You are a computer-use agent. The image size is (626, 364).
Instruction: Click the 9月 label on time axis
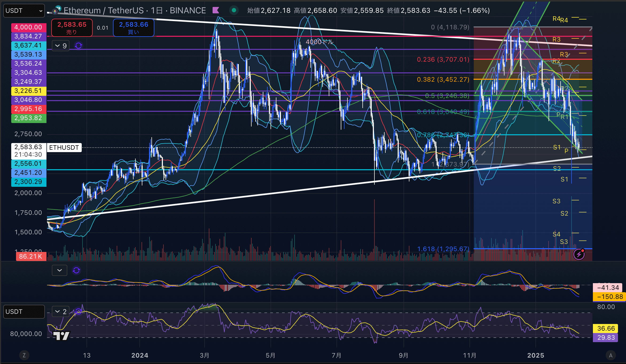404,355
